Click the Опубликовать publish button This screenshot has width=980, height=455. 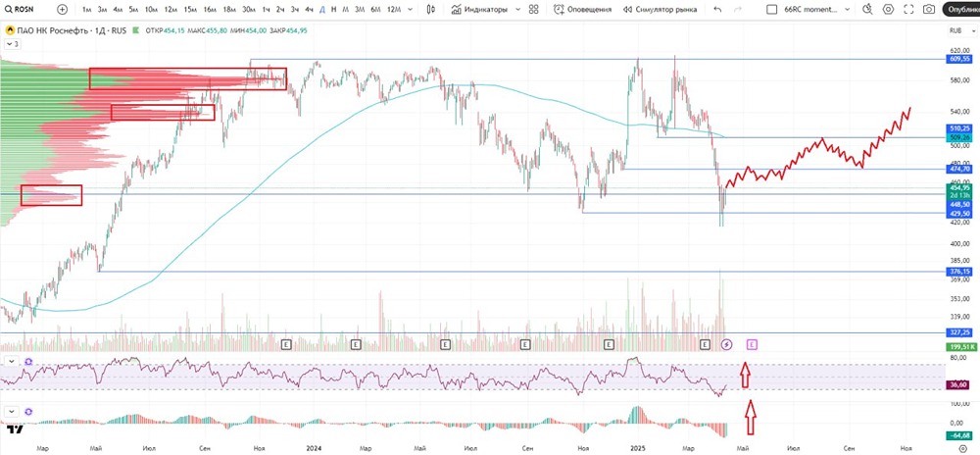point(961,10)
